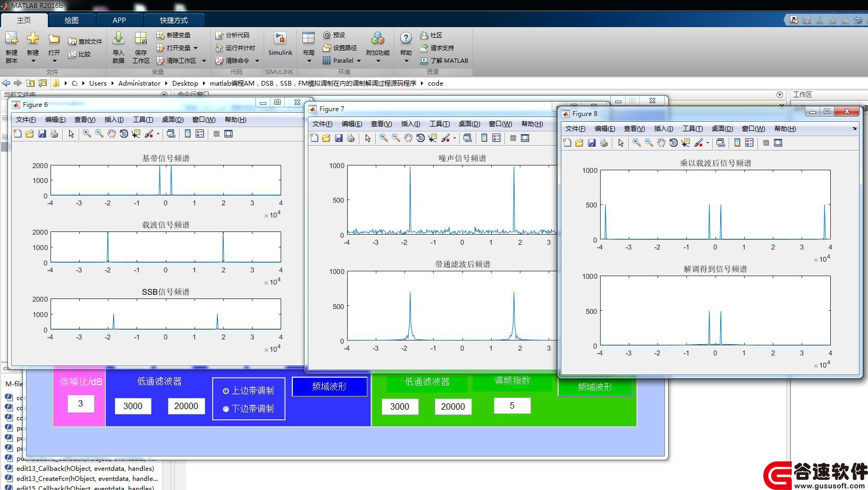Click the Desktop folder in the address path
This screenshot has height=490, width=868.
click(x=185, y=83)
